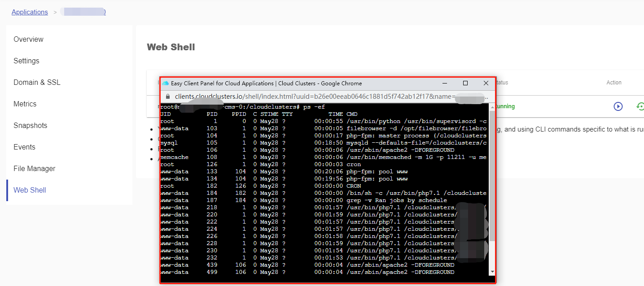Minimize the Easy Client Panel popup window
Viewport: 644px width, 286px height.
(445, 83)
